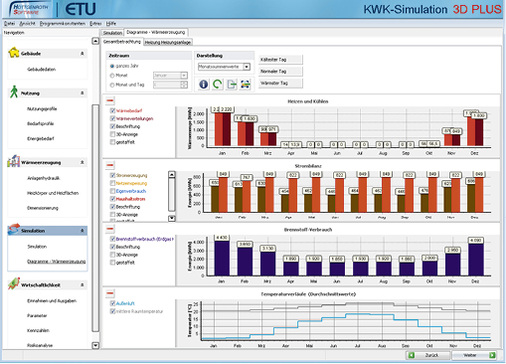Click the Nutzung walking person icon

coord(14,92)
